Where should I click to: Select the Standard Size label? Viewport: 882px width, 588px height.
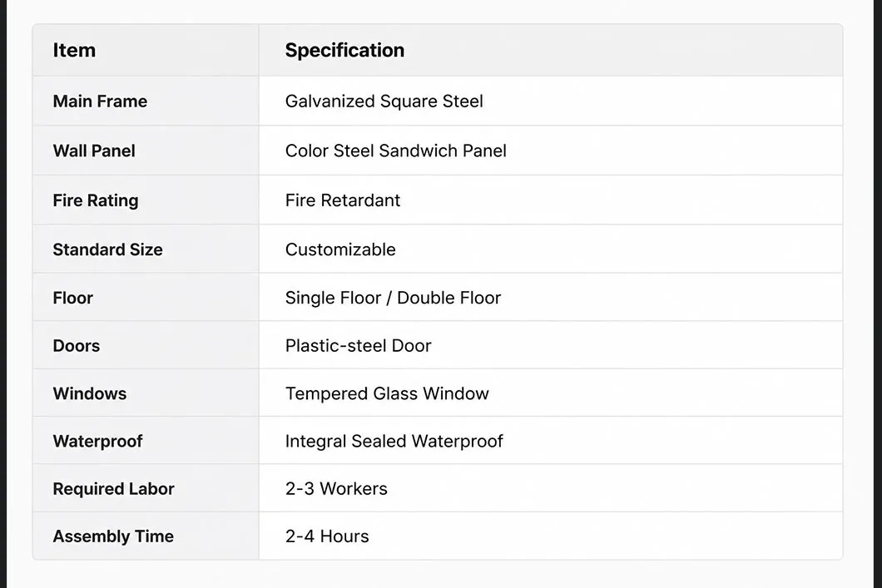click(x=107, y=250)
